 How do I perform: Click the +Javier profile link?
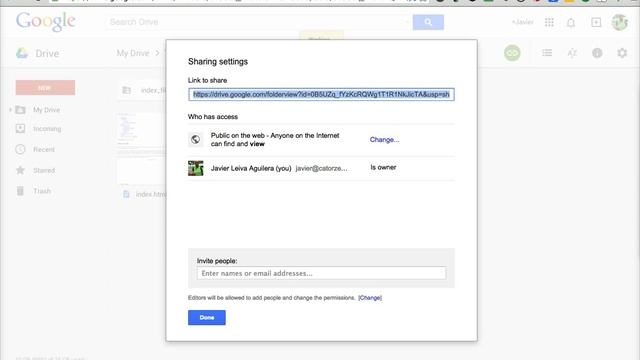pyautogui.click(x=523, y=22)
